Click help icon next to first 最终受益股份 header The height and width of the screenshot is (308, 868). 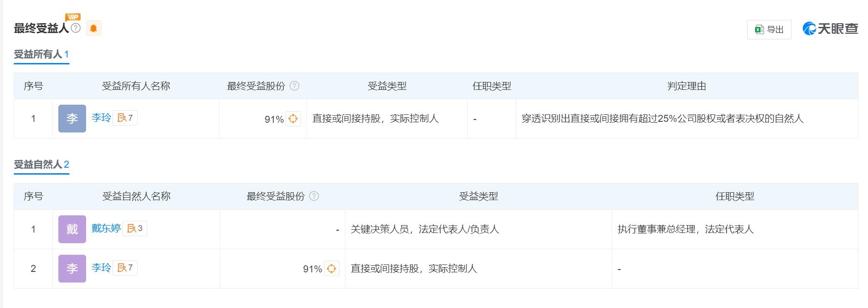pos(294,86)
